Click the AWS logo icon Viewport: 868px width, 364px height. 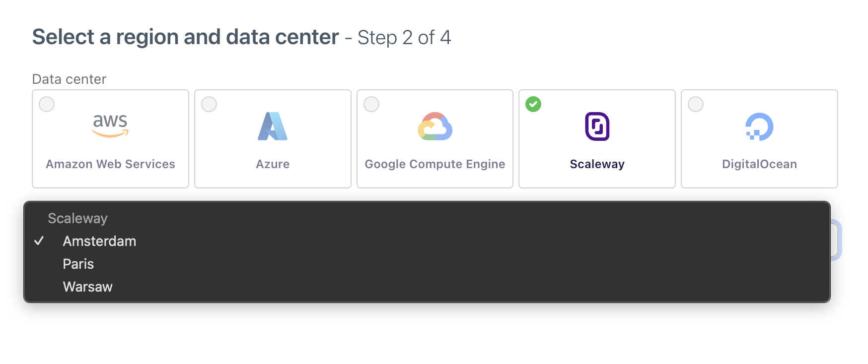(110, 125)
